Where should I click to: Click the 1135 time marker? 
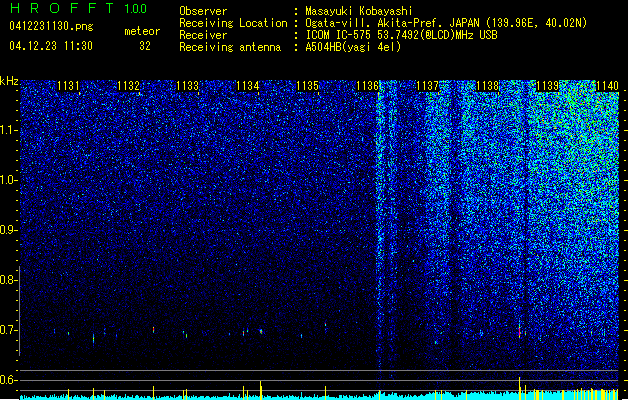[307, 86]
